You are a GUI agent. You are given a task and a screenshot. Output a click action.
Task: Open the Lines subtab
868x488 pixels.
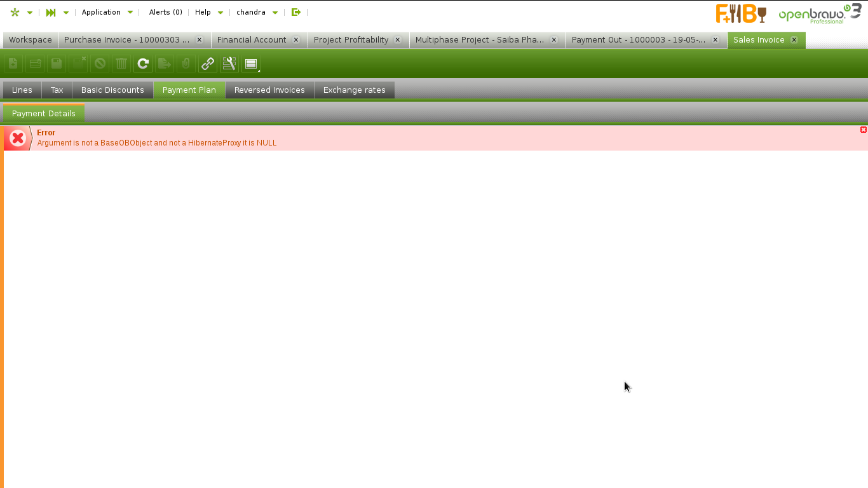[22, 90]
